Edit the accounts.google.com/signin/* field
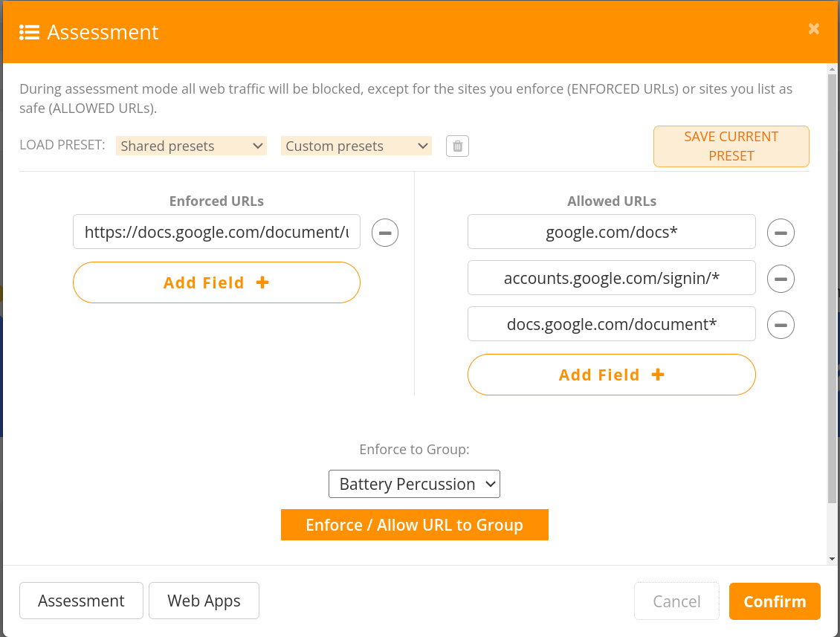Image resolution: width=840 pixels, height=637 pixels. [612, 278]
